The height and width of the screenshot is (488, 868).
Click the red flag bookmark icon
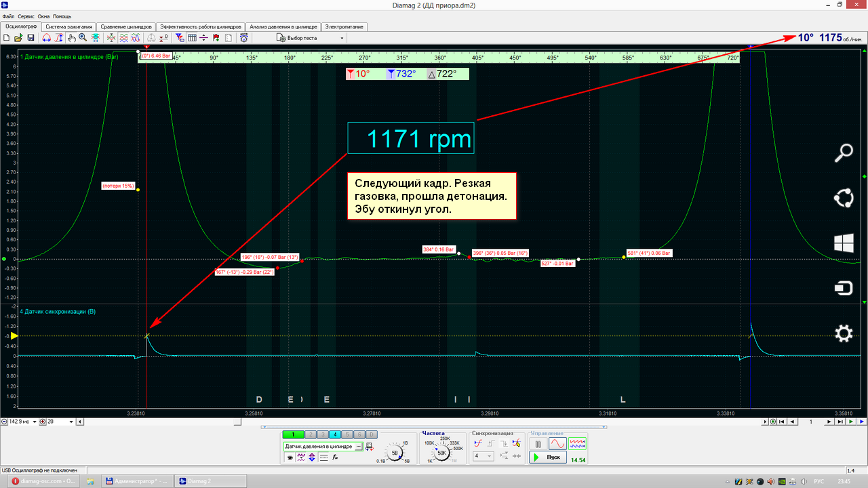point(216,37)
